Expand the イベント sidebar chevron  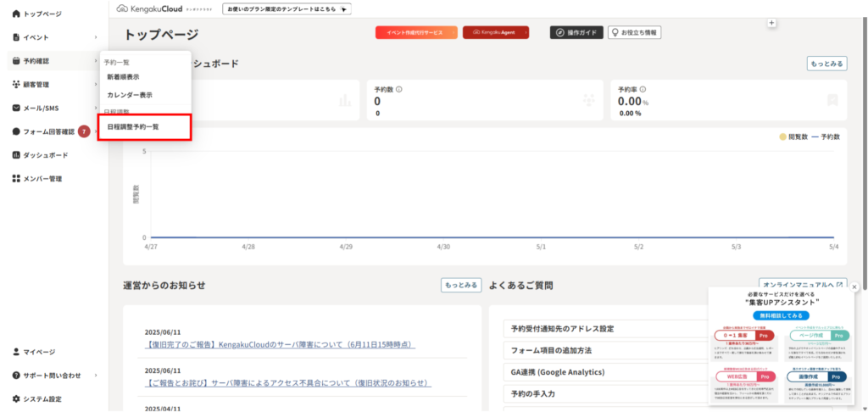point(96,37)
